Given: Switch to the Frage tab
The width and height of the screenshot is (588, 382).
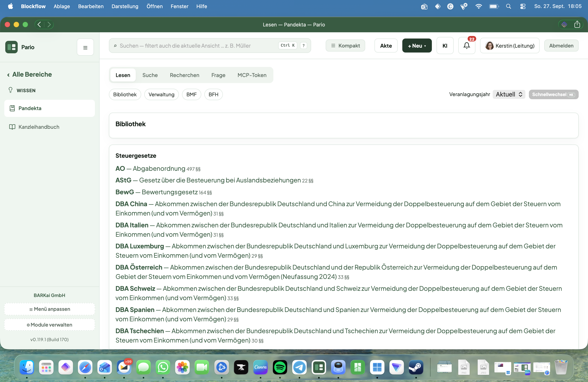Looking at the screenshot, I should (218, 75).
